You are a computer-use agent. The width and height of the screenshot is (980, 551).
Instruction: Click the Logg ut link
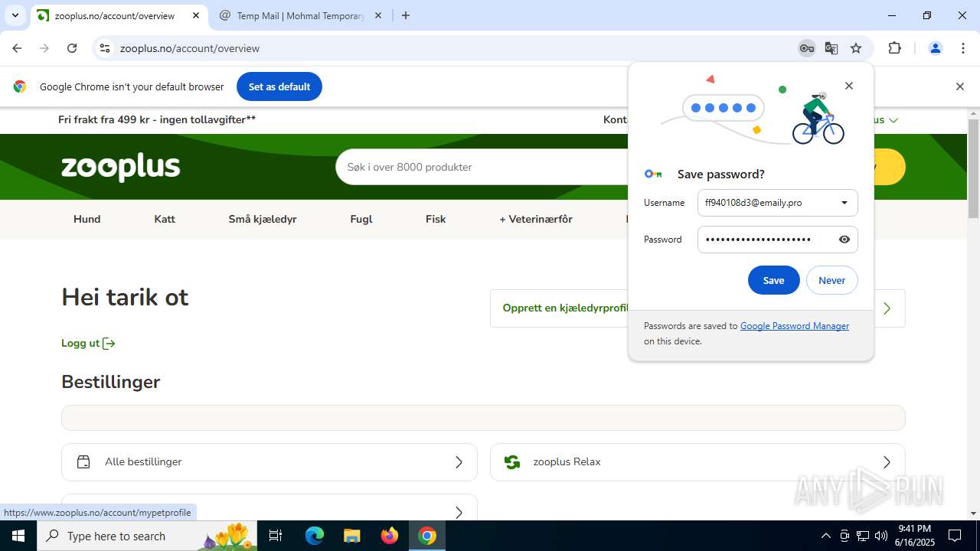88,344
